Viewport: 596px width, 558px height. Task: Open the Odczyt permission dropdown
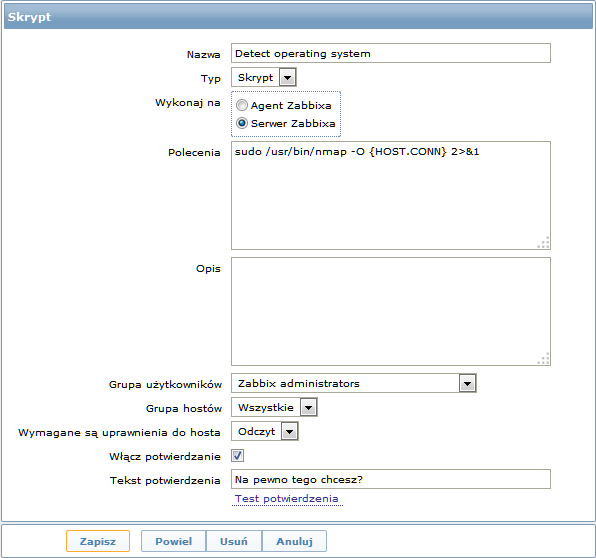pos(265,431)
